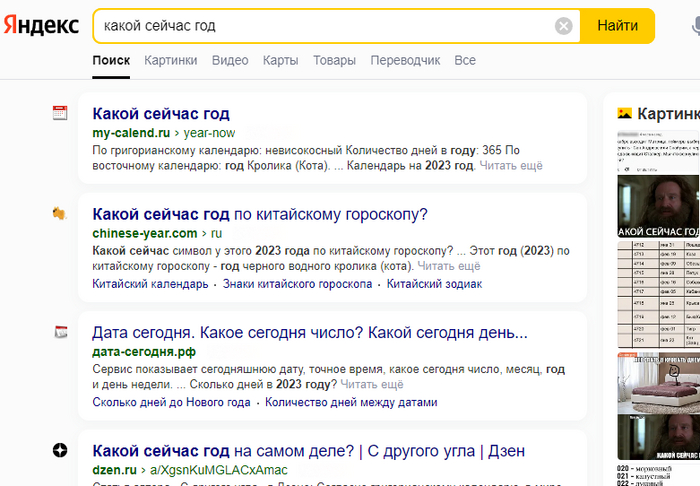Open 'Сколько дней до Нового года' sitelink
Screen dimensions: 700x486
coord(171,402)
